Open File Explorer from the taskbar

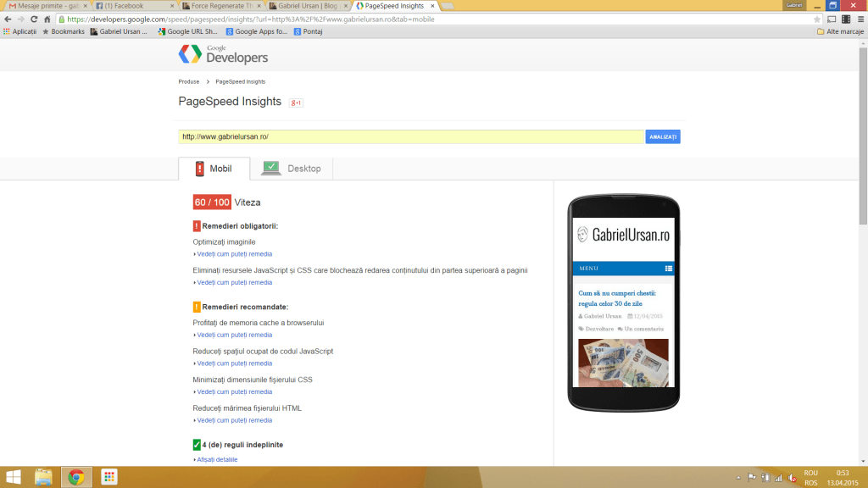43,477
